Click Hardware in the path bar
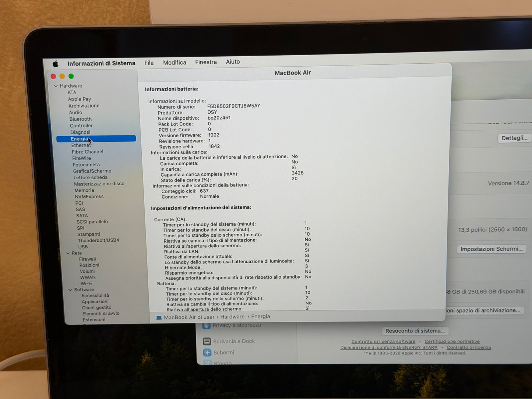532x399 pixels. click(x=232, y=317)
